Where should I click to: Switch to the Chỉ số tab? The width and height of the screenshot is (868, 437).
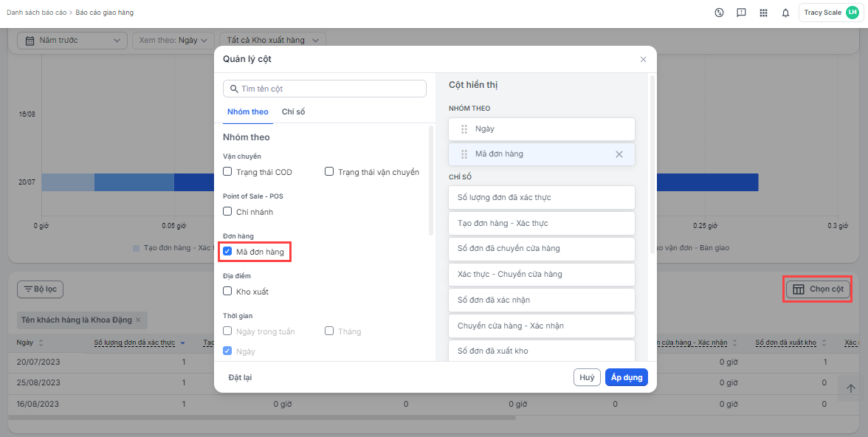tap(293, 112)
